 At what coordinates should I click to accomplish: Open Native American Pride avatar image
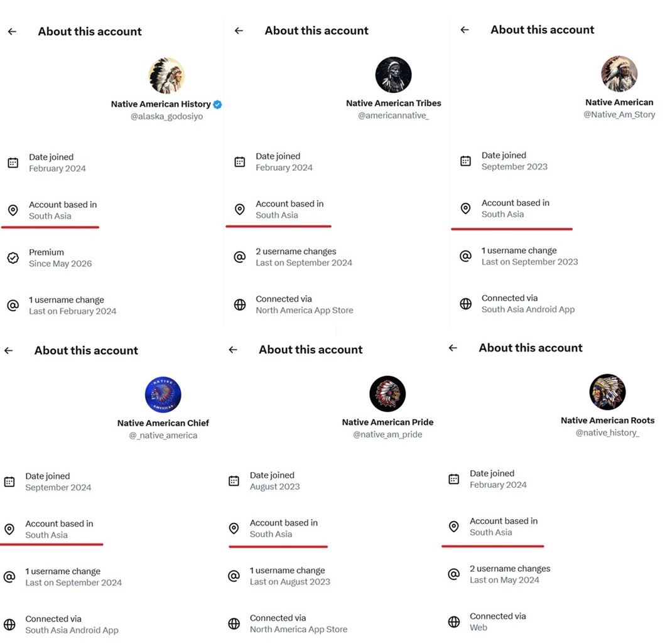click(387, 394)
